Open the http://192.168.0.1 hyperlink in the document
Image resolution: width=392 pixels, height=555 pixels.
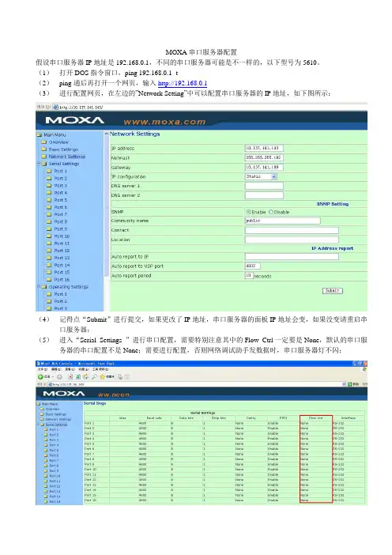click(183, 83)
